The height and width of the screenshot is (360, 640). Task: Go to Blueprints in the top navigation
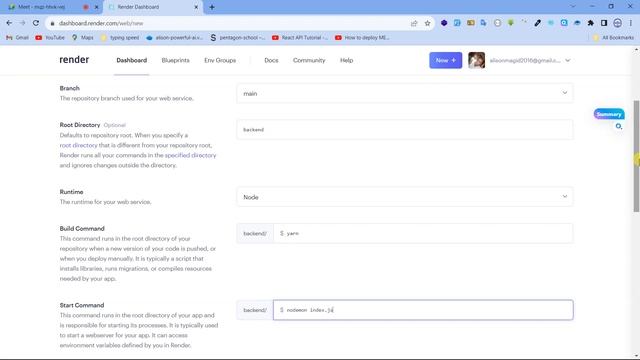coord(176,60)
